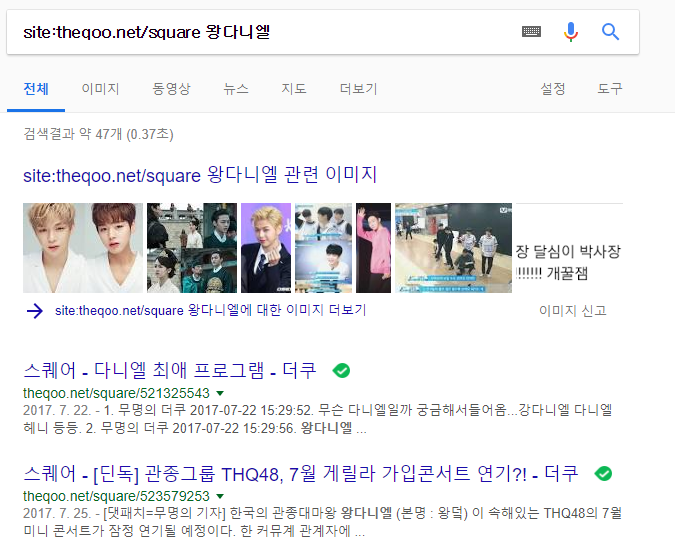675x548 pixels.
Task: Open image with text '장 달심이 박사장'
Action: click(x=569, y=248)
